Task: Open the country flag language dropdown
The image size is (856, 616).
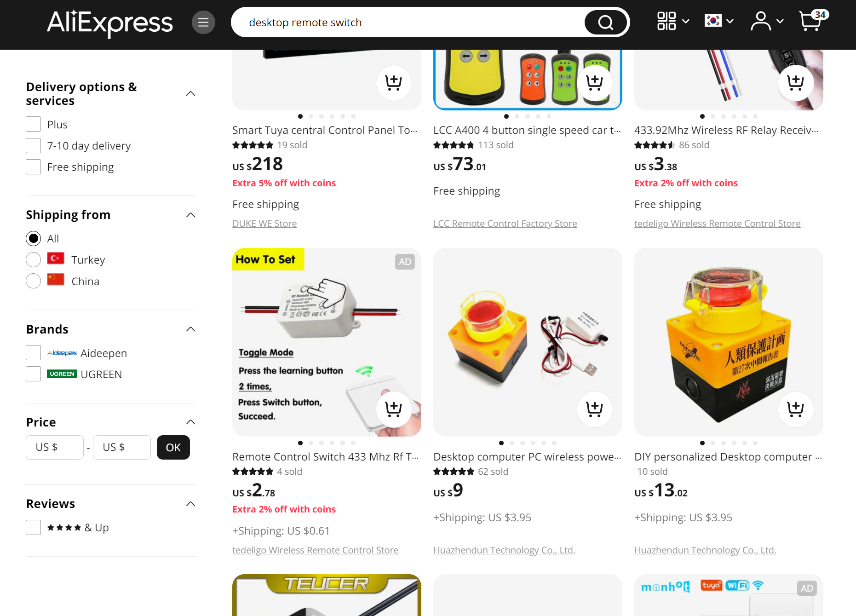Action: (x=719, y=21)
